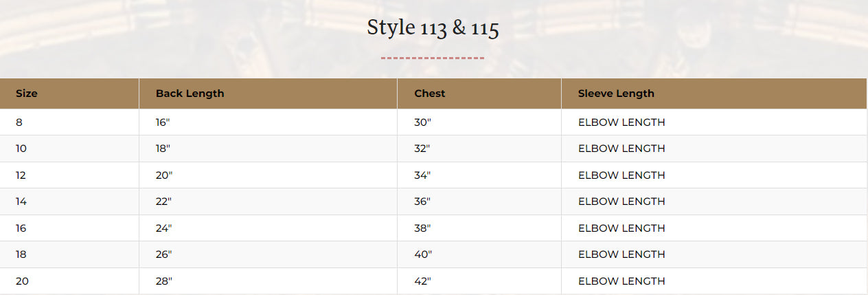Image resolution: width=868 pixels, height=295 pixels.
Task: Select the 24" back length value
Action: [x=164, y=228]
